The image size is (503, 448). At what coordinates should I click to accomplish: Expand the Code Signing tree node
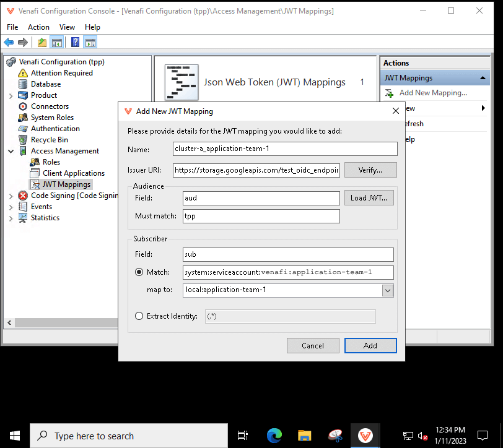(11, 196)
